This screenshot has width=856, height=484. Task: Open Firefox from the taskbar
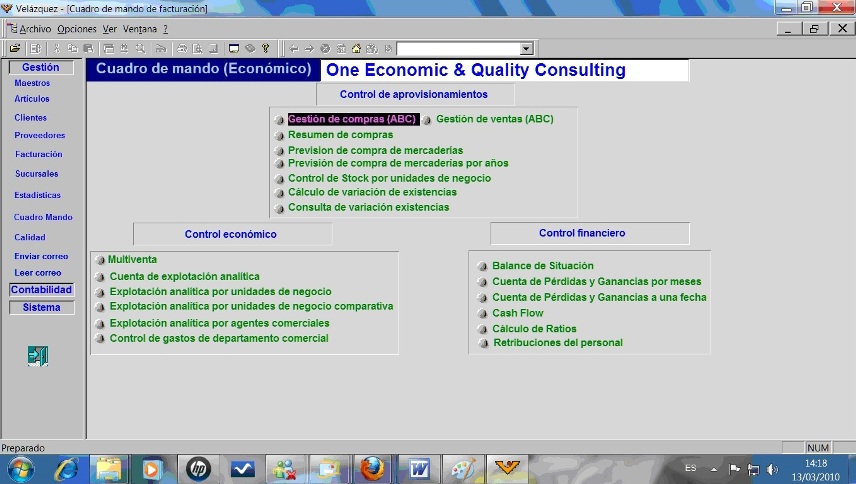(x=373, y=469)
